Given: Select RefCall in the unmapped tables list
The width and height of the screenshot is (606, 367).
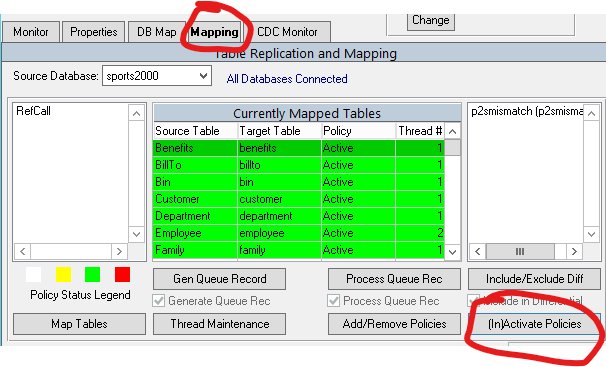Looking at the screenshot, I should click(34, 111).
